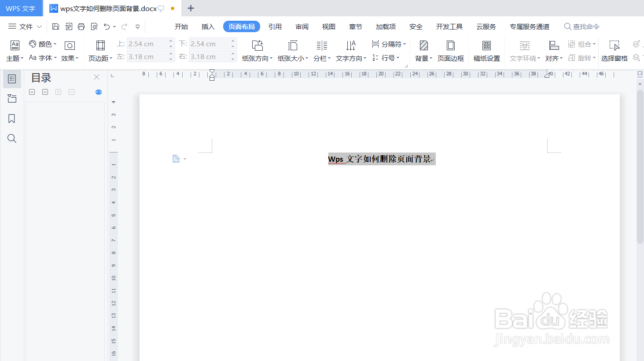The image size is (644, 361).
Task: Open Selection Pane (选择窗格)
Action: tap(615, 51)
